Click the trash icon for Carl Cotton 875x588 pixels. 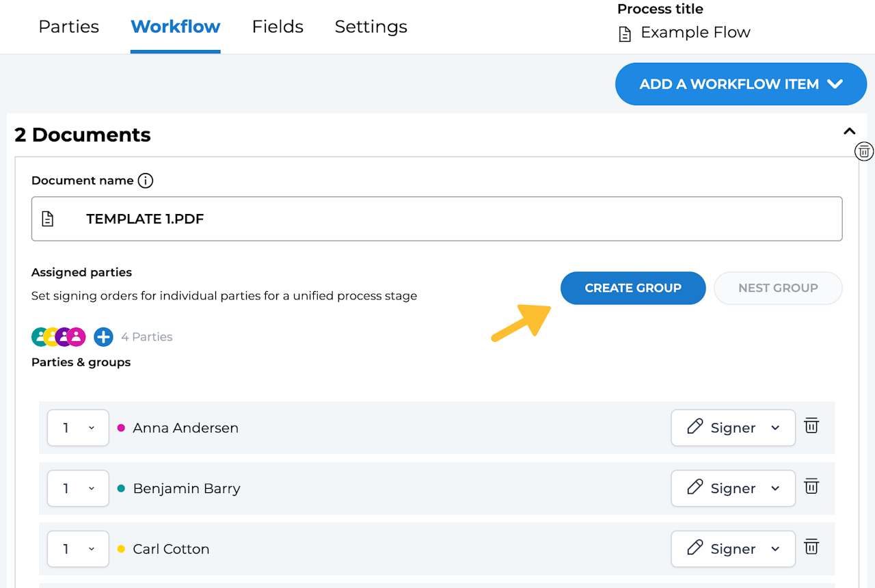[x=811, y=547]
